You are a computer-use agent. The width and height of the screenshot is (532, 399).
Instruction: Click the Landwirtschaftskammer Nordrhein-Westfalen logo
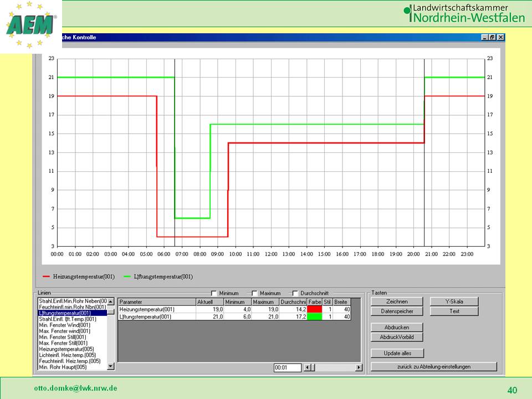click(x=463, y=13)
